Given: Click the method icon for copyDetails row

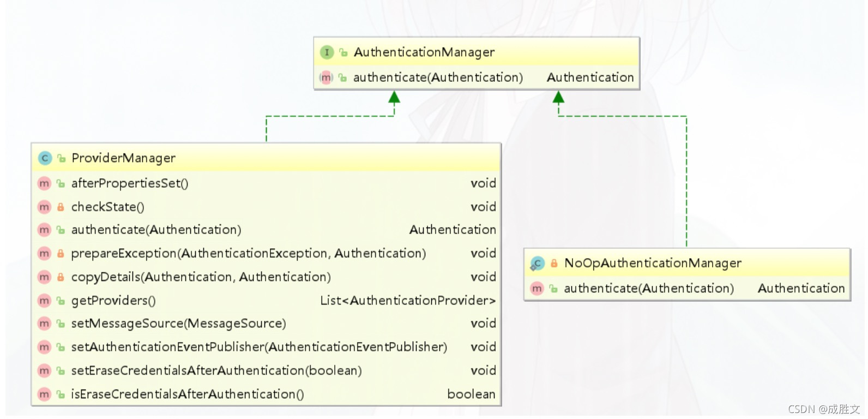Looking at the screenshot, I should click(x=44, y=277).
